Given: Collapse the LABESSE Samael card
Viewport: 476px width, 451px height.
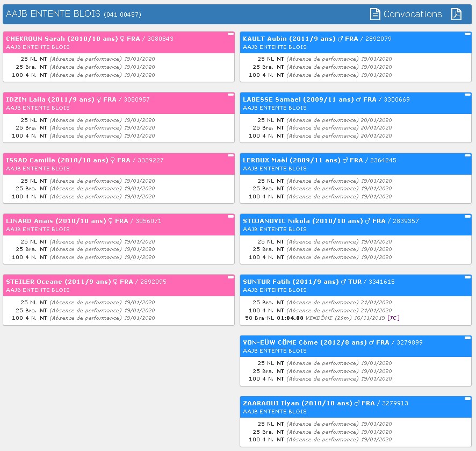Looking at the screenshot, I should (467, 95).
